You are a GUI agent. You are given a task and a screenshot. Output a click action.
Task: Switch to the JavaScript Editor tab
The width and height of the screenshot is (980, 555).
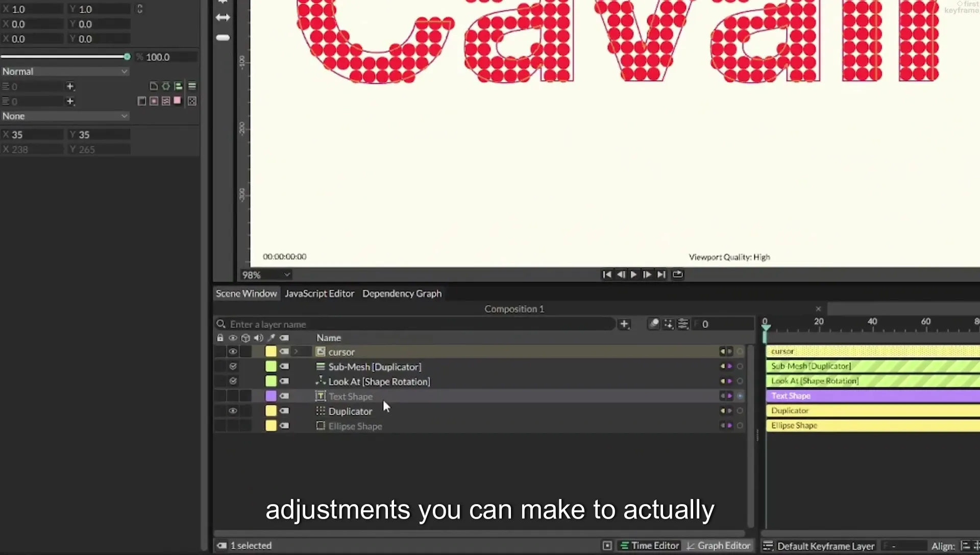coord(320,294)
